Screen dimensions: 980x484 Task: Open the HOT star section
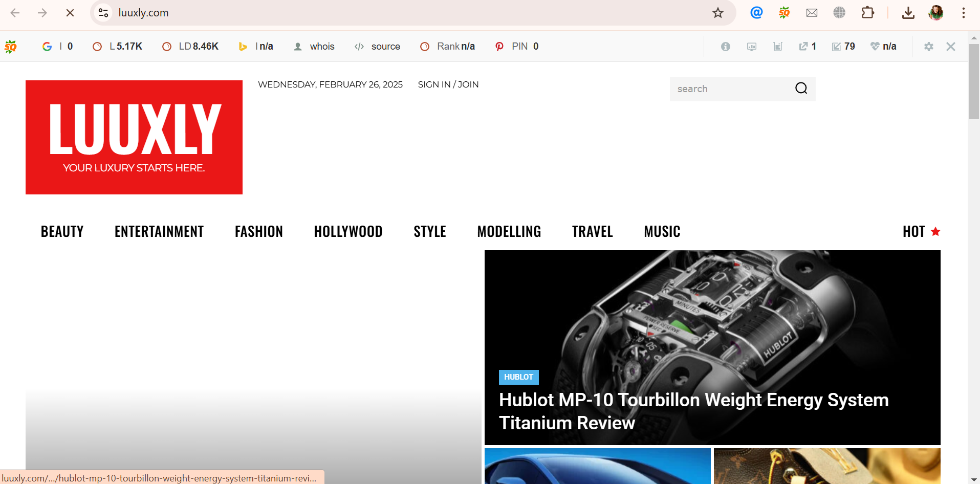point(922,232)
